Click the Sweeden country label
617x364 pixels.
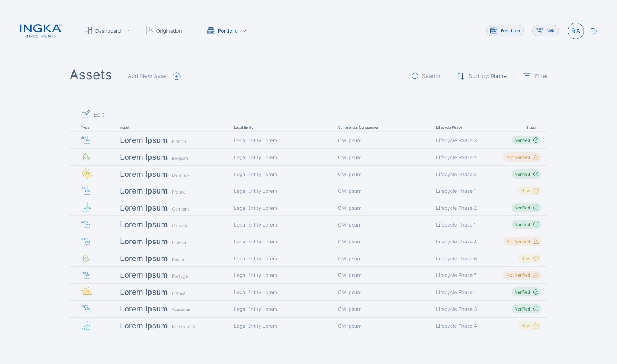[181, 310]
